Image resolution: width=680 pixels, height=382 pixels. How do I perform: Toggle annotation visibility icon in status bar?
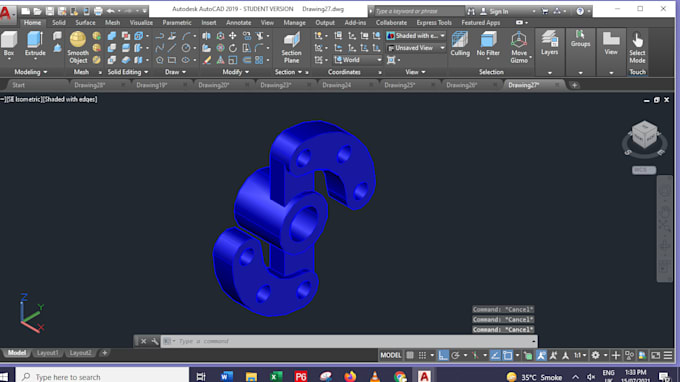[x=541, y=356]
